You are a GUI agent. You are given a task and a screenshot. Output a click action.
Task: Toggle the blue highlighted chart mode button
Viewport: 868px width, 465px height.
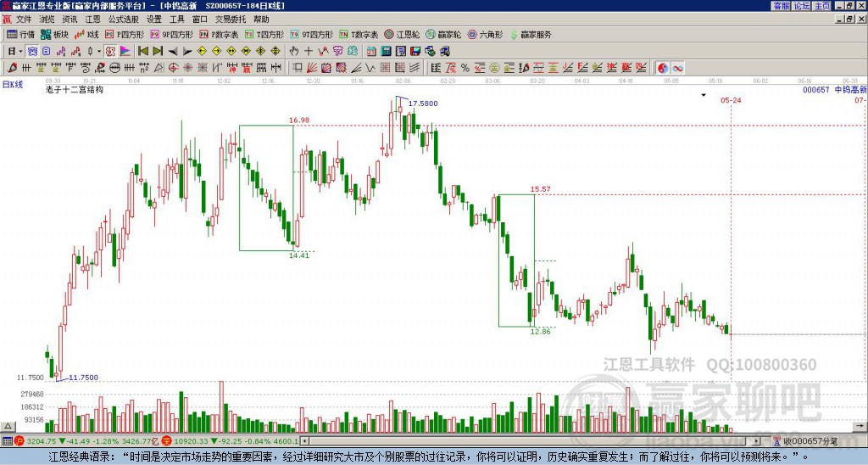(33, 51)
